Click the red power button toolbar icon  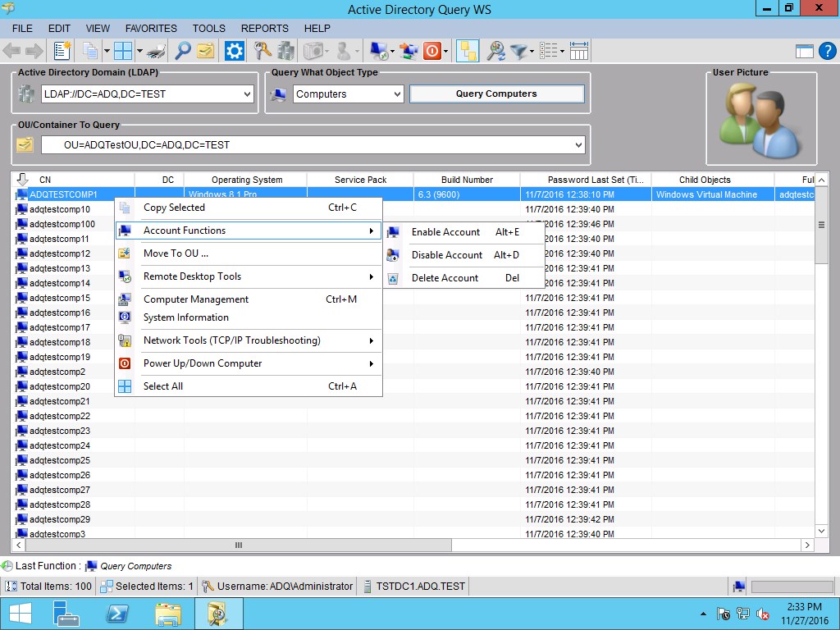click(431, 51)
